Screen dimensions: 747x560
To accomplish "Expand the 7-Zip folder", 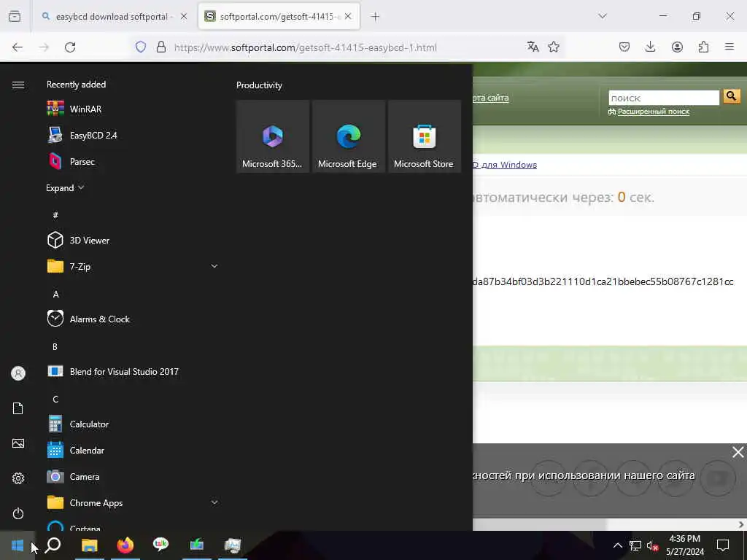I will [133, 267].
